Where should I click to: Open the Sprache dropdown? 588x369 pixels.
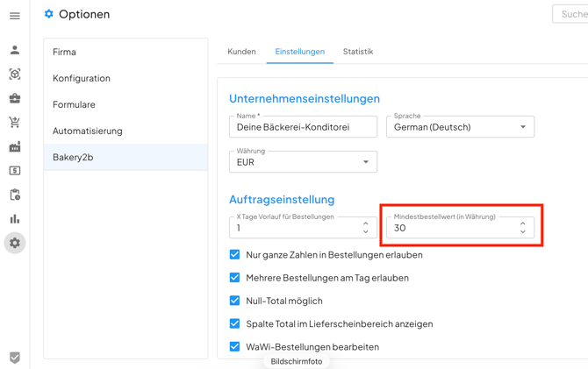point(460,127)
